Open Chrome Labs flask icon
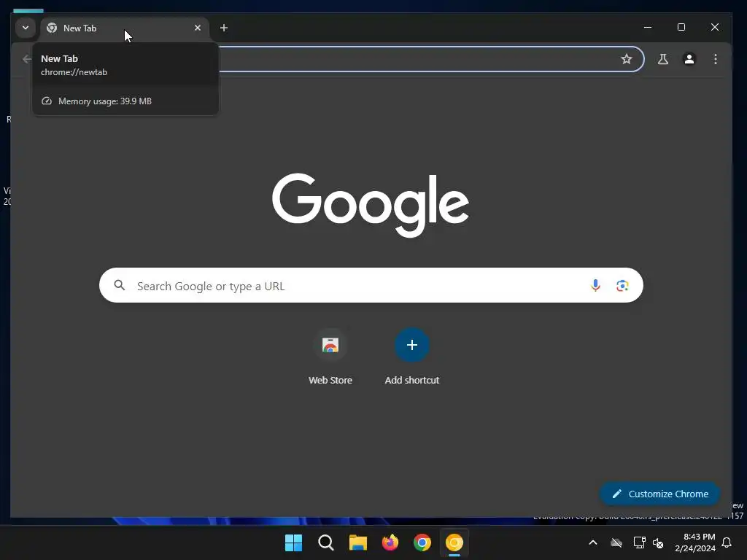This screenshot has width=747, height=560. (x=662, y=59)
